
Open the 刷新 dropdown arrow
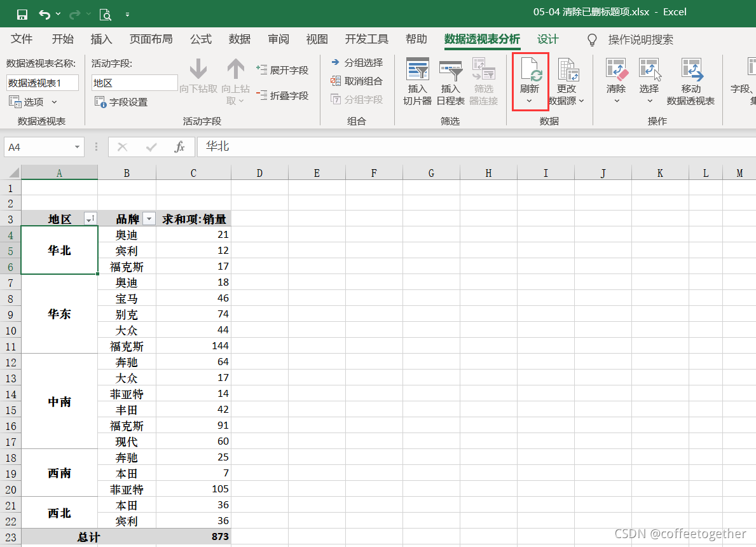[x=530, y=101]
